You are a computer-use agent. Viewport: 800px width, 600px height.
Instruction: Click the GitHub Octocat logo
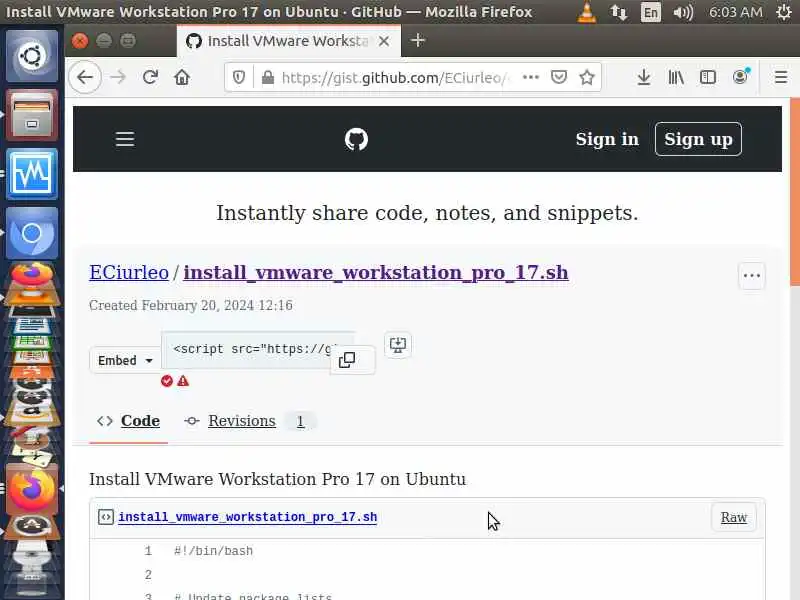coord(356,139)
